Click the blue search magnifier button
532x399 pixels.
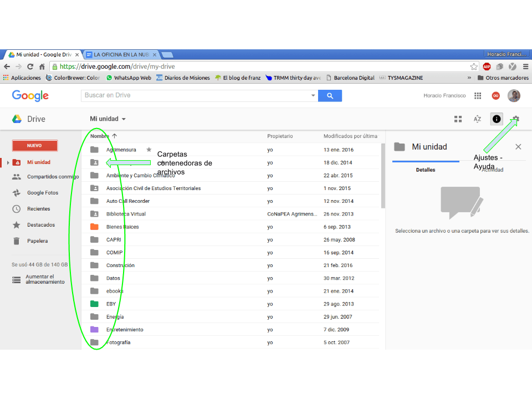[330, 96]
